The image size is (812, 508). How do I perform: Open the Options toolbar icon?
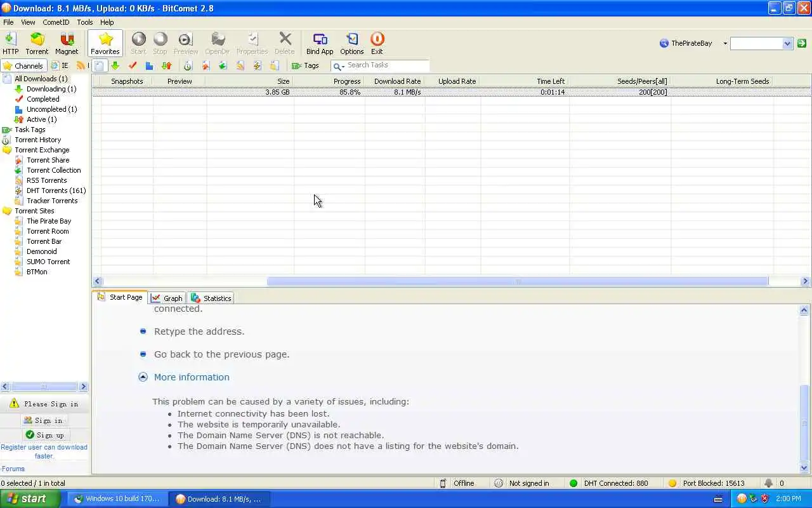tap(352, 43)
